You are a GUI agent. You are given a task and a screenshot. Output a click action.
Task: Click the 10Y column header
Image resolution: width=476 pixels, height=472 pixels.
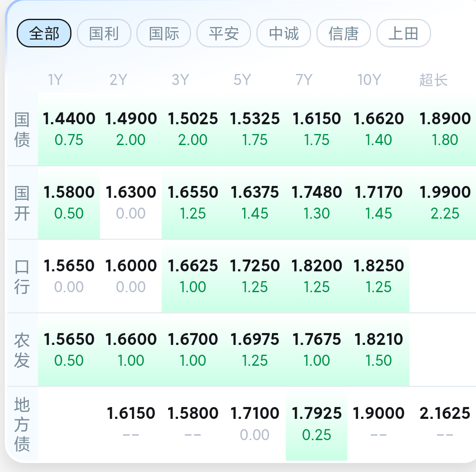(x=369, y=80)
